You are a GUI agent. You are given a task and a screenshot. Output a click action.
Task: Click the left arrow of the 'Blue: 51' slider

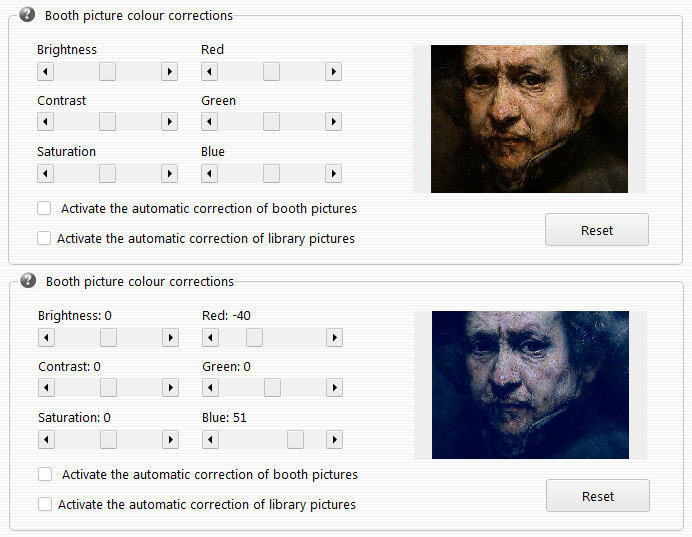coord(210,439)
